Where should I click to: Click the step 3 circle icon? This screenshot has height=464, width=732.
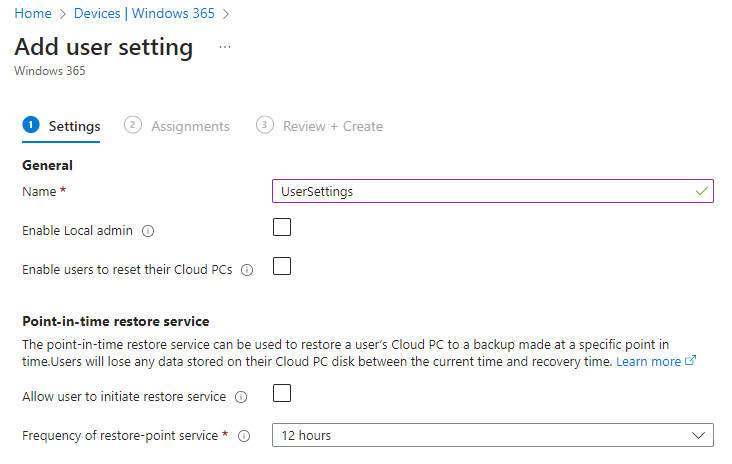[264, 125]
